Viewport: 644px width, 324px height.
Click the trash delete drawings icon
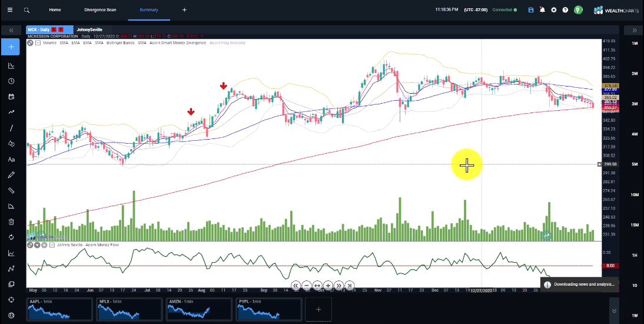coord(11,222)
